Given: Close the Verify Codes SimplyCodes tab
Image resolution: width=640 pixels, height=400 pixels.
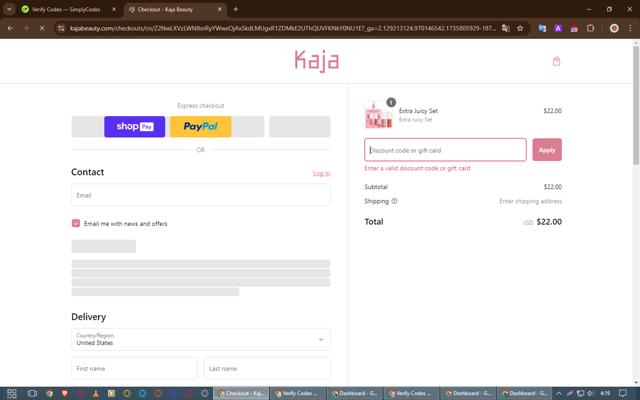Looking at the screenshot, I should pos(114,9).
